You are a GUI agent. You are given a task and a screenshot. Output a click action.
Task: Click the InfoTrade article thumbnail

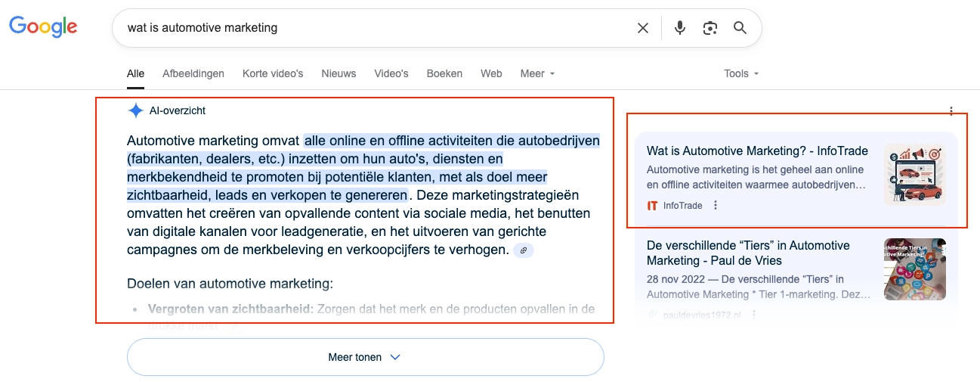tap(914, 175)
